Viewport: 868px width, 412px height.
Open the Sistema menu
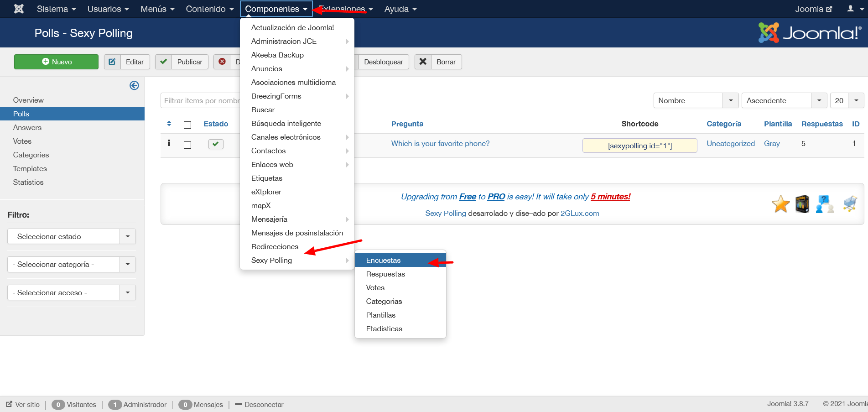pyautogui.click(x=57, y=9)
